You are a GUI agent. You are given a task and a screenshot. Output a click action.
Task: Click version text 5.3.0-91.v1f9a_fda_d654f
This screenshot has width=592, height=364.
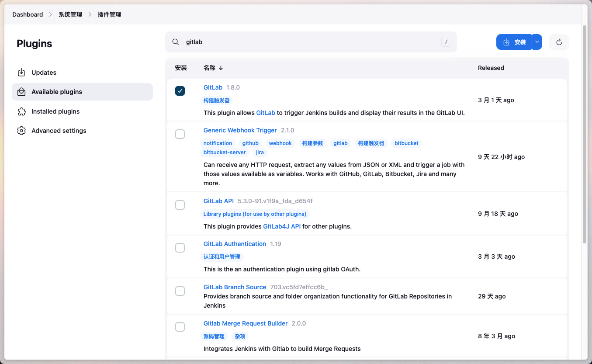point(275,201)
